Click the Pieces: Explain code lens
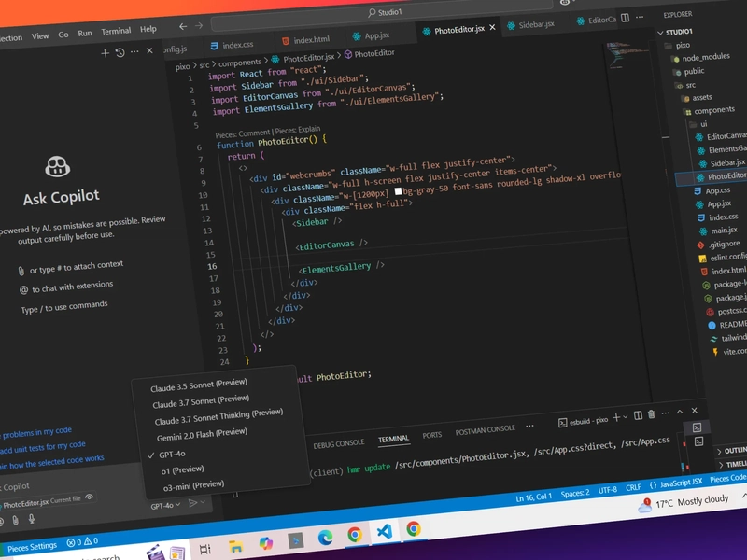Screen dimensions: 747x560 298,130
